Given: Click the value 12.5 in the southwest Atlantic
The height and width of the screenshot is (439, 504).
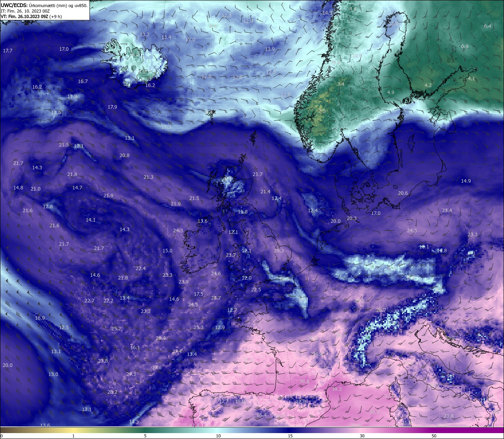Looking at the screenshot, I should (64, 328).
